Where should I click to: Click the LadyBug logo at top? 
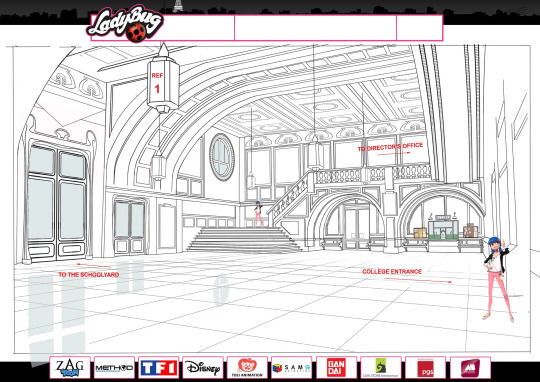point(125,23)
